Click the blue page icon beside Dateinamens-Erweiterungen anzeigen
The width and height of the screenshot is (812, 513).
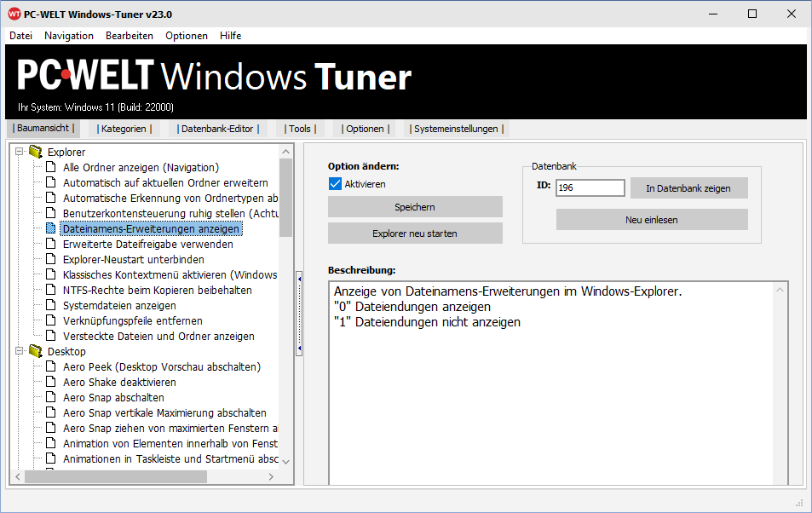pyautogui.click(x=50, y=228)
